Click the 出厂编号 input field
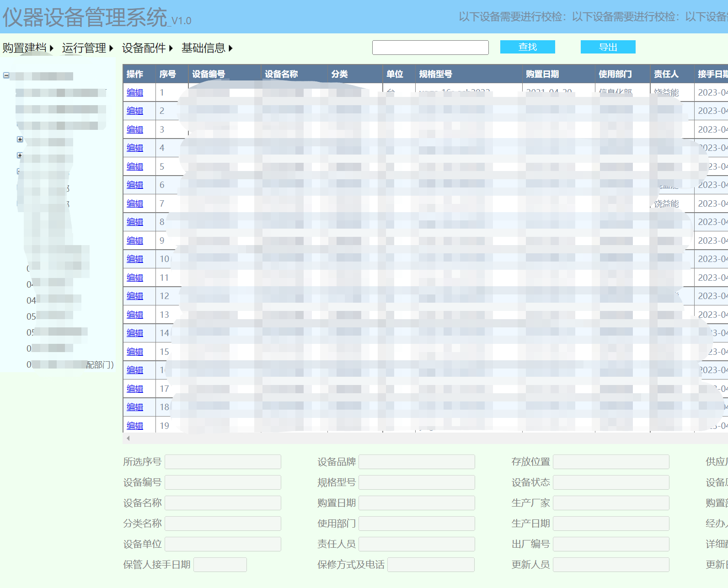 611,544
